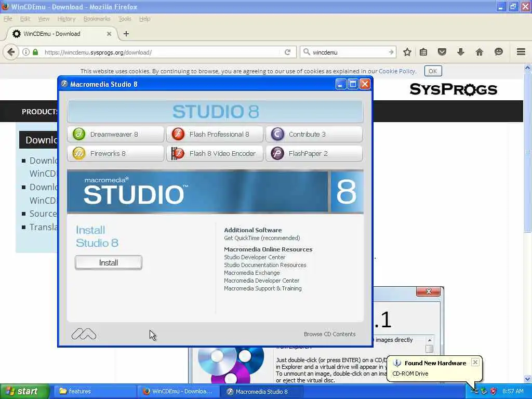The width and height of the screenshot is (532, 399).
Task: Open Studio Developer Center link
Action: click(x=255, y=257)
